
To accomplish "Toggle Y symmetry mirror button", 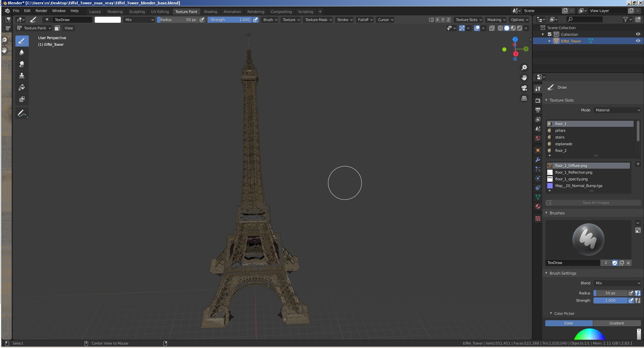I will pos(443,20).
